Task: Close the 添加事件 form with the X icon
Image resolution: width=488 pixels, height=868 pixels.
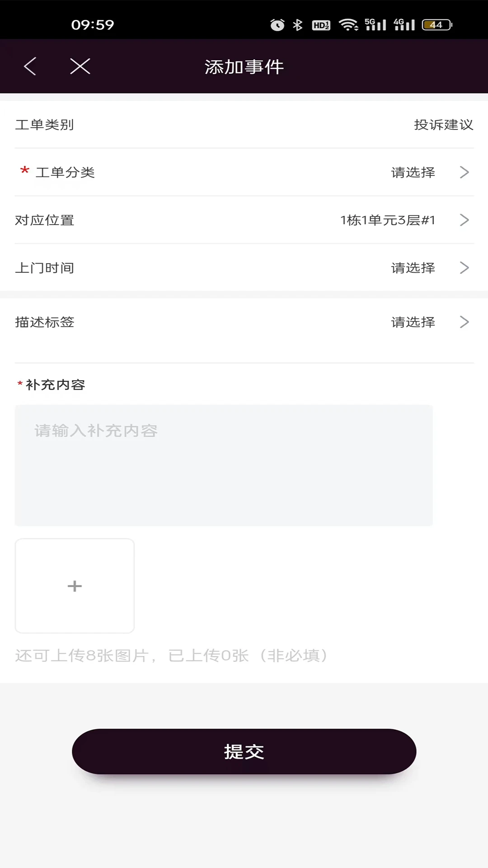Action: (x=80, y=66)
